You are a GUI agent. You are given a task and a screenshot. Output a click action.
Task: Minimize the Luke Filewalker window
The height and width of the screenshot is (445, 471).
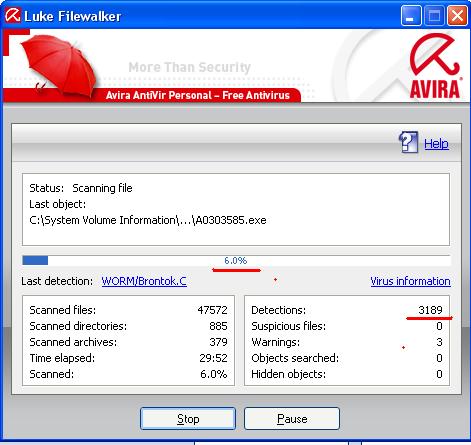point(410,15)
